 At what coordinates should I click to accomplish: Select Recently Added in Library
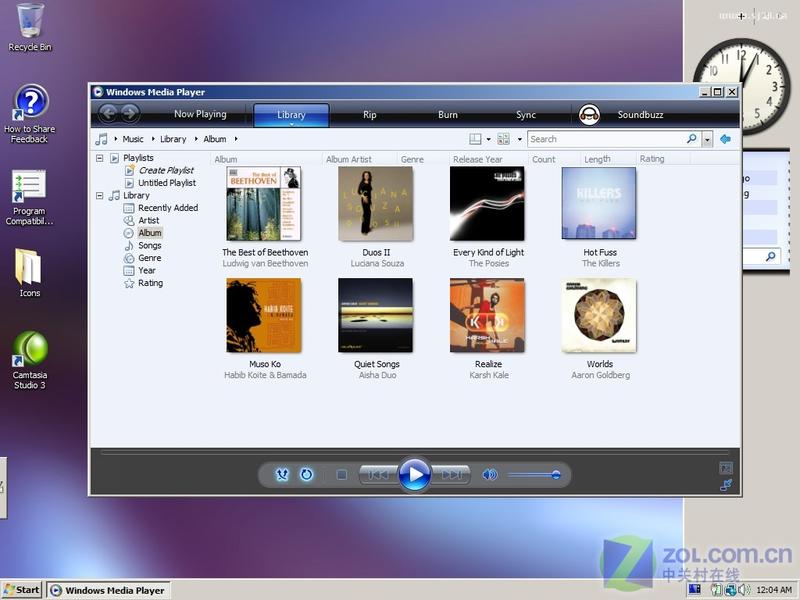[x=168, y=208]
